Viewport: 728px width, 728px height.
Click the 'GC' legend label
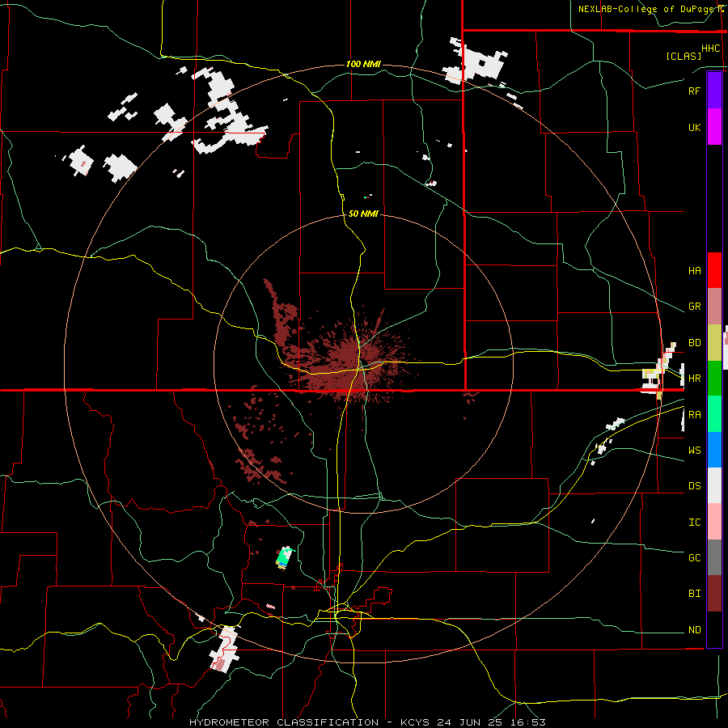coord(694,558)
